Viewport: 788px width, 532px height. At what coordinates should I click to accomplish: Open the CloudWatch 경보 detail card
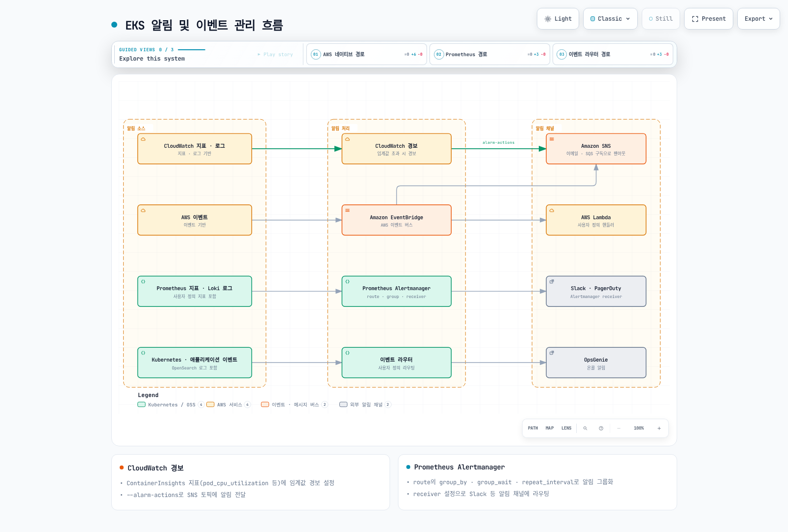[251, 482]
